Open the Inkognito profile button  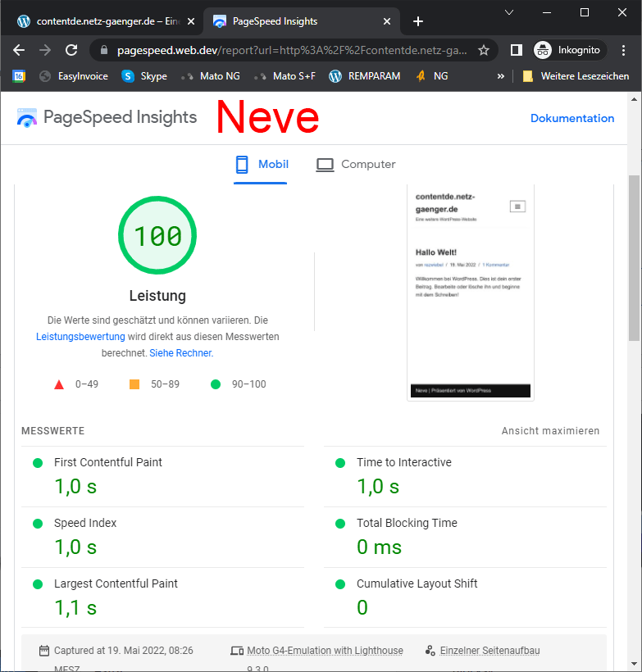(x=570, y=50)
